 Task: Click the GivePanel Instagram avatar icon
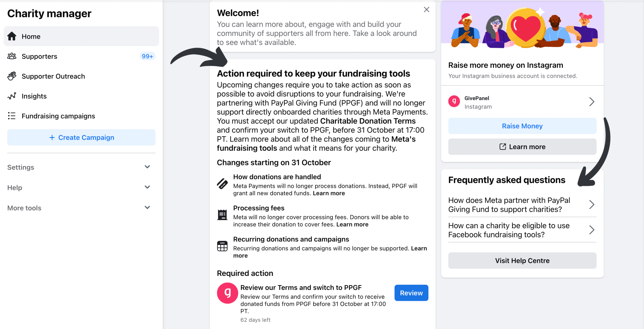(x=454, y=101)
